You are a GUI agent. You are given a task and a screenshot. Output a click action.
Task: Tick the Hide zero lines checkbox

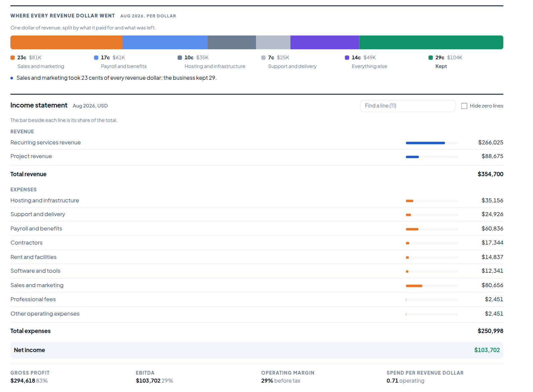click(x=464, y=106)
